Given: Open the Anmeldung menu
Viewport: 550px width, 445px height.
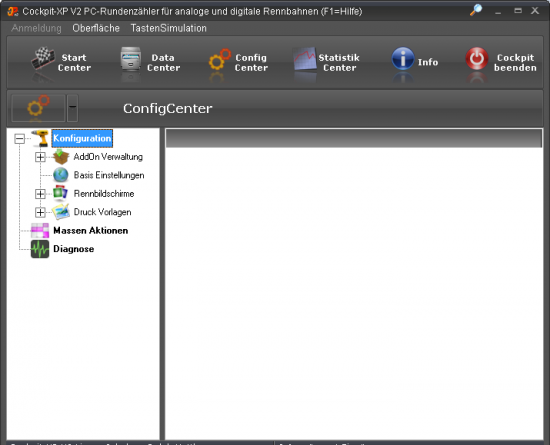Looking at the screenshot, I should [x=36, y=28].
